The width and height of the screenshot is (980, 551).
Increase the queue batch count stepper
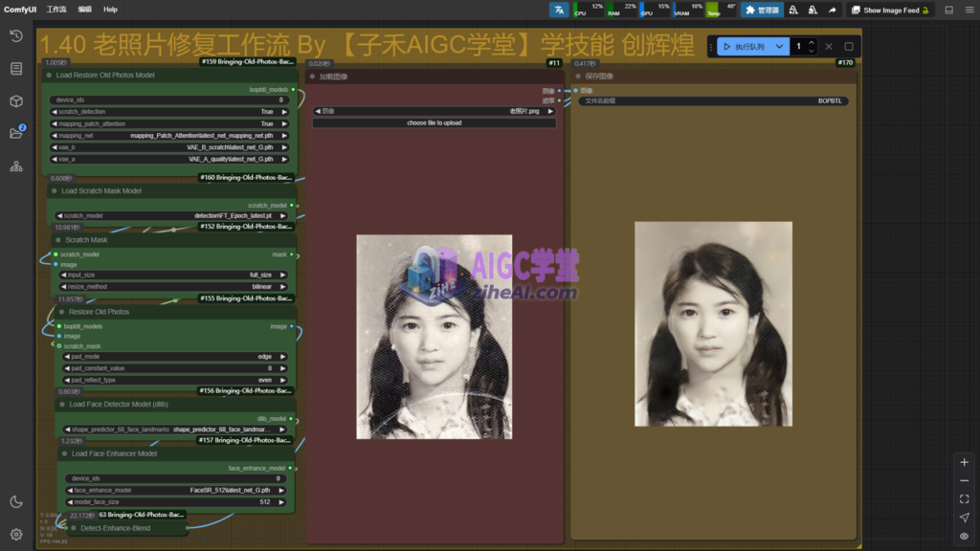pos(812,42)
